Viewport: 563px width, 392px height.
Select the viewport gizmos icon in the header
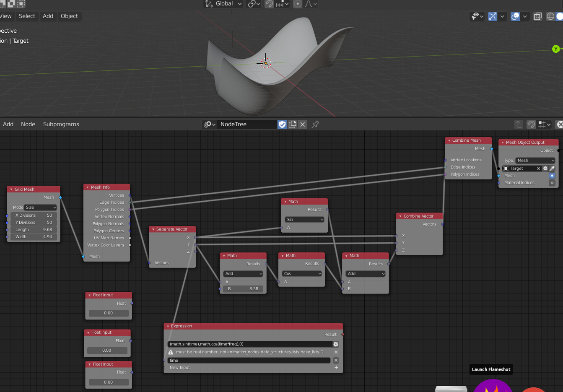[x=492, y=16]
